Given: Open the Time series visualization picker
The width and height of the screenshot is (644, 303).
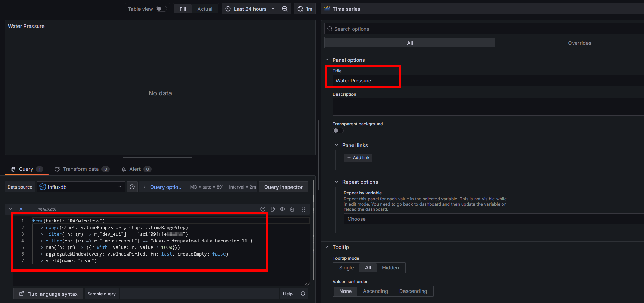Looking at the screenshot, I should (483, 9).
